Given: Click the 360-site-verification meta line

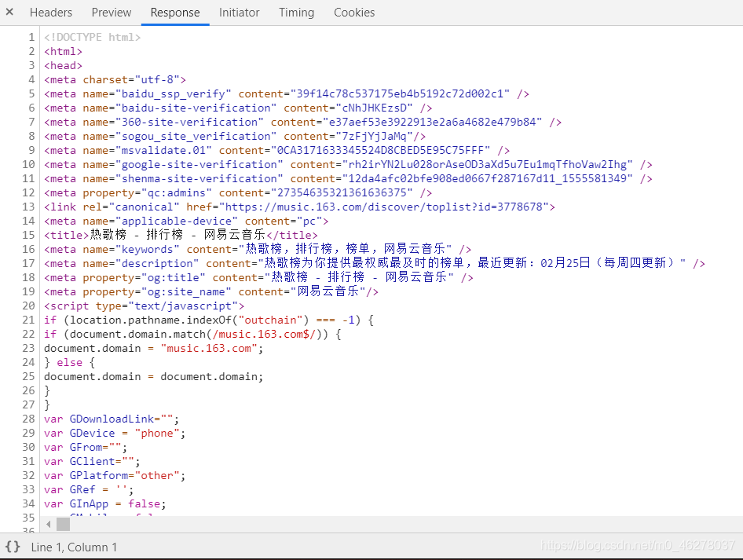Looking at the screenshot, I should click(303, 123).
